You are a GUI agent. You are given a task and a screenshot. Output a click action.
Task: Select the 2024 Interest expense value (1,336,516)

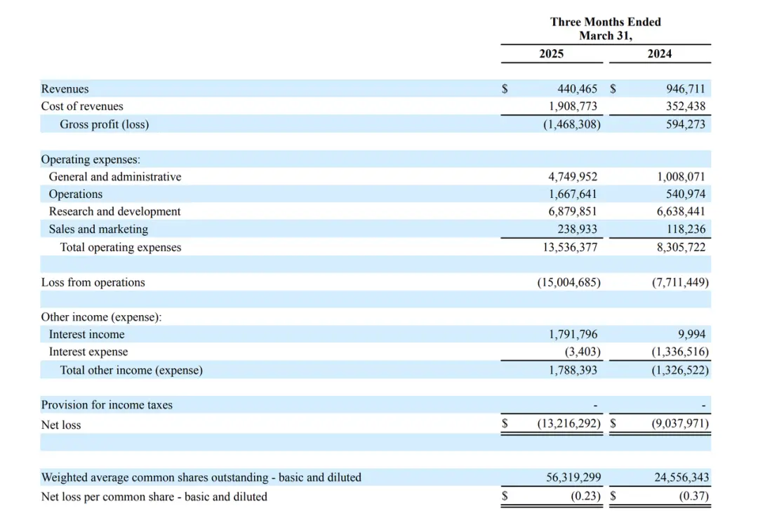click(x=680, y=352)
